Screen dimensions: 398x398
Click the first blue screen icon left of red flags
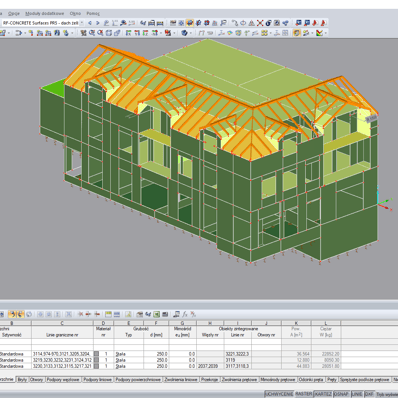click(x=298, y=23)
